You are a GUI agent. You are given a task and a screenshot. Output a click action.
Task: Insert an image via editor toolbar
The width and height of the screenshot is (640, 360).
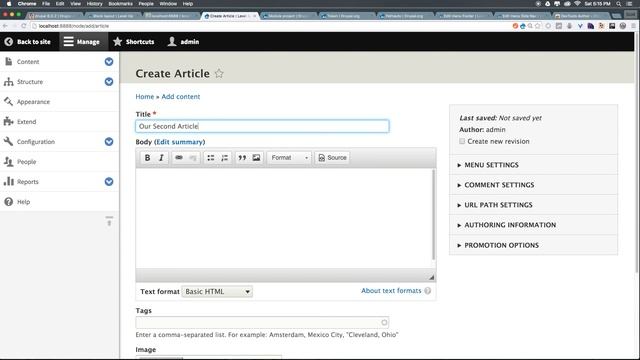pyautogui.click(x=256, y=158)
